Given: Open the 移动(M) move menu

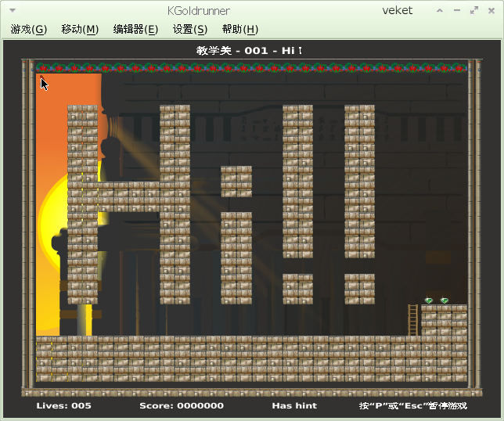Looking at the screenshot, I should point(80,29).
